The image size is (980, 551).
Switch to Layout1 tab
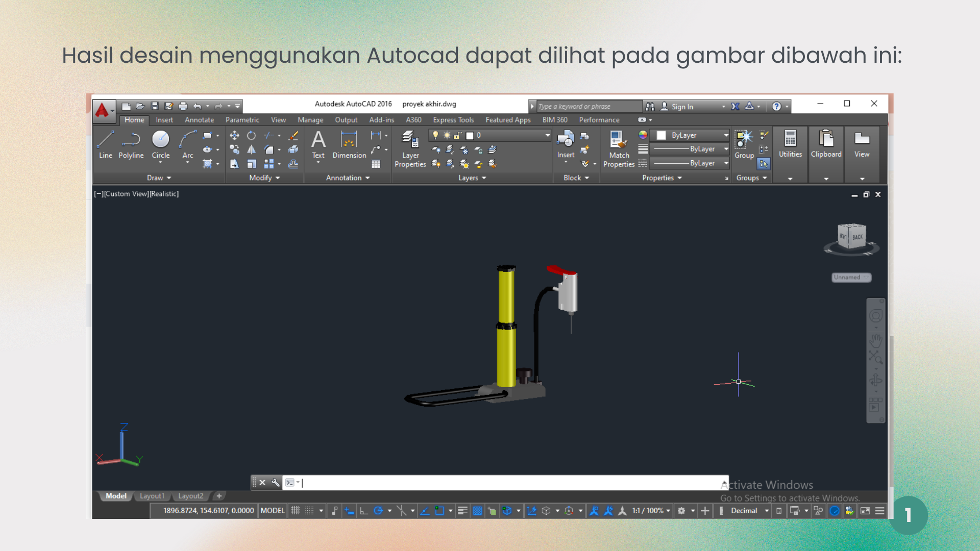pos(152,496)
